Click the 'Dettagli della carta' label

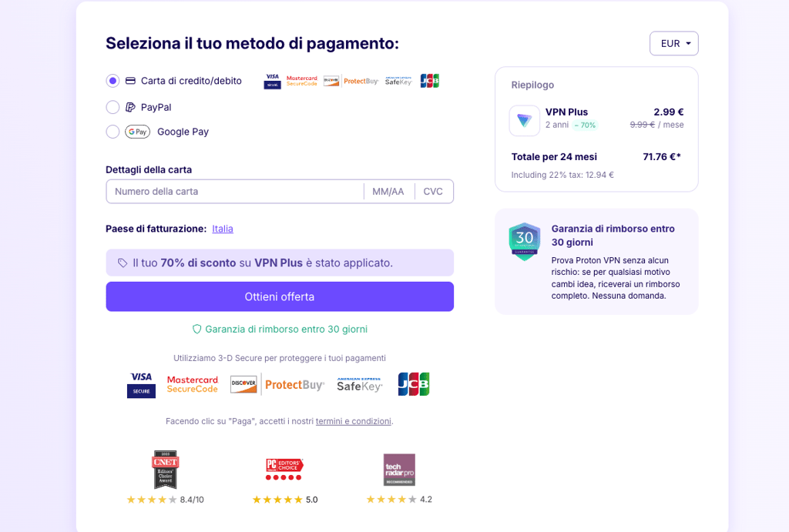(x=149, y=170)
